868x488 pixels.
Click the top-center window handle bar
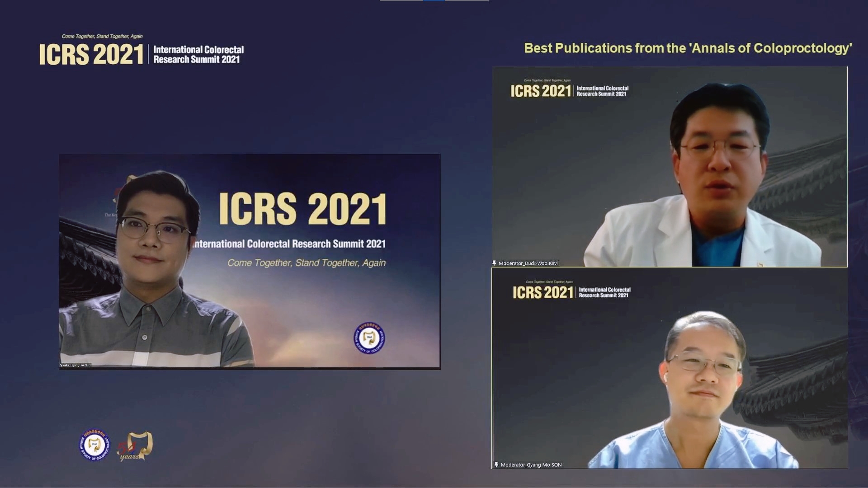tap(434, 0)
